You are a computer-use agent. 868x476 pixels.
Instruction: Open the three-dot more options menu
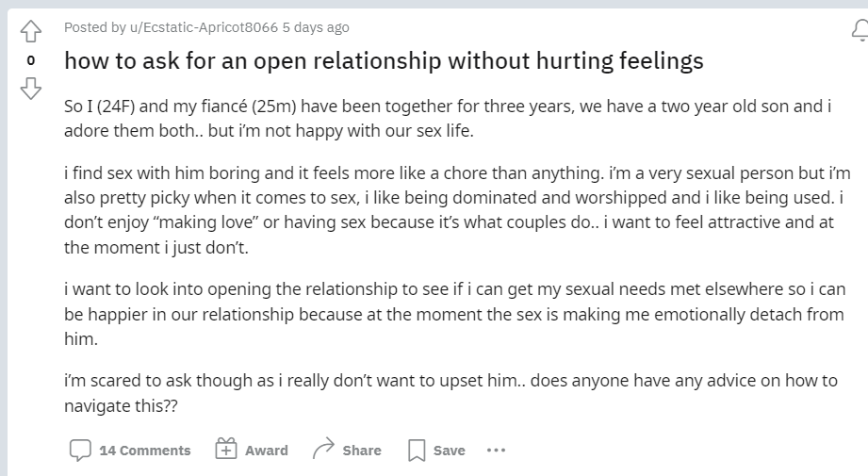click(x=496, y=450)
